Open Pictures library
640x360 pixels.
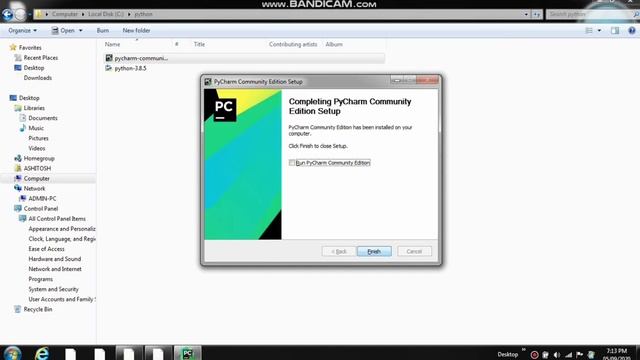38,138
